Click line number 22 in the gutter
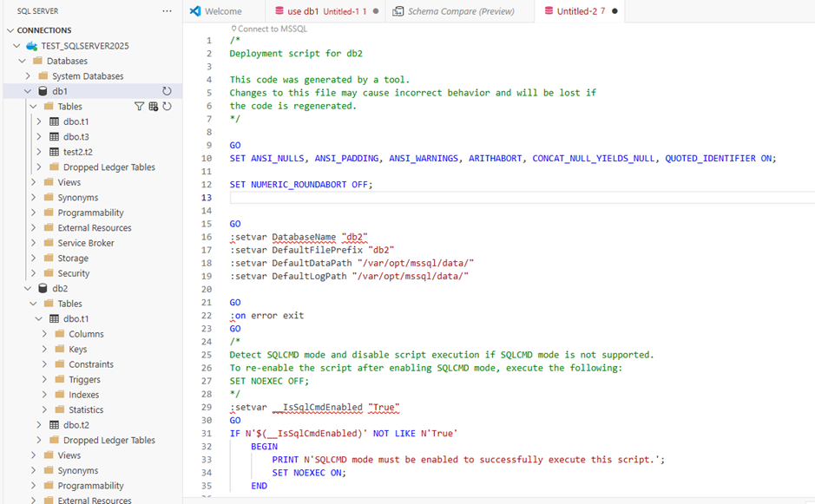Image resolution: width=815 pixels, height=504 pixels. click(x=207, y=316)
